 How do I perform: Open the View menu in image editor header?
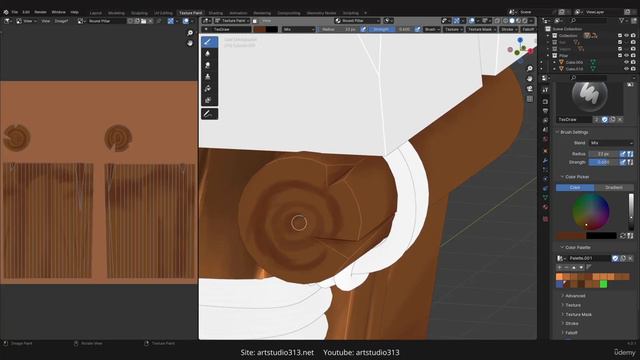pyautogui.click(x=45, y=21)
